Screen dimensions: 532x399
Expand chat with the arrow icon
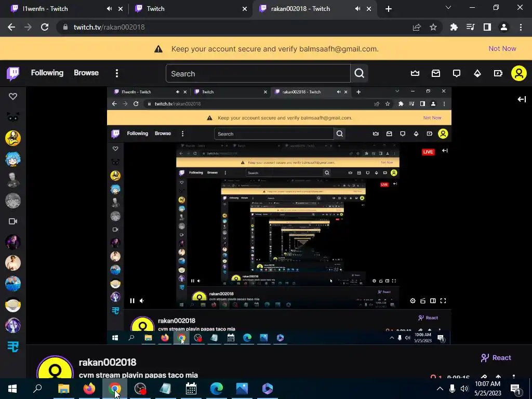(522, 99)
